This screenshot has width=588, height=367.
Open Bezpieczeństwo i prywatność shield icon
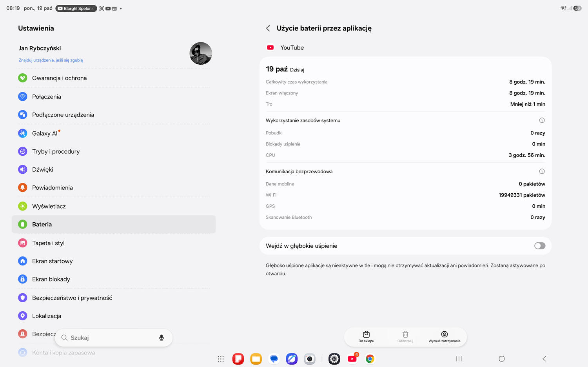(23, 298)
